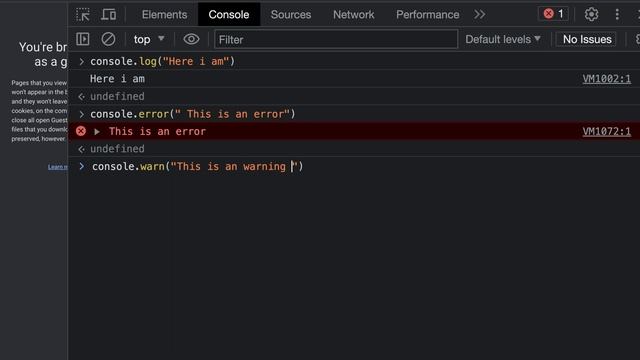This screenshot has width=640, height=360.
Task: Open the Sources tab
Action: pyautogui.click(x=291, y=15)
